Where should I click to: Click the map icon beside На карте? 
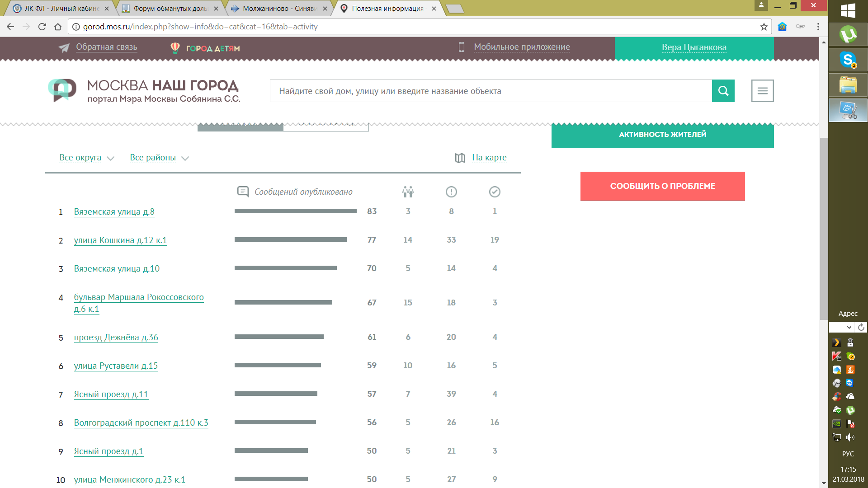[460, 158]
